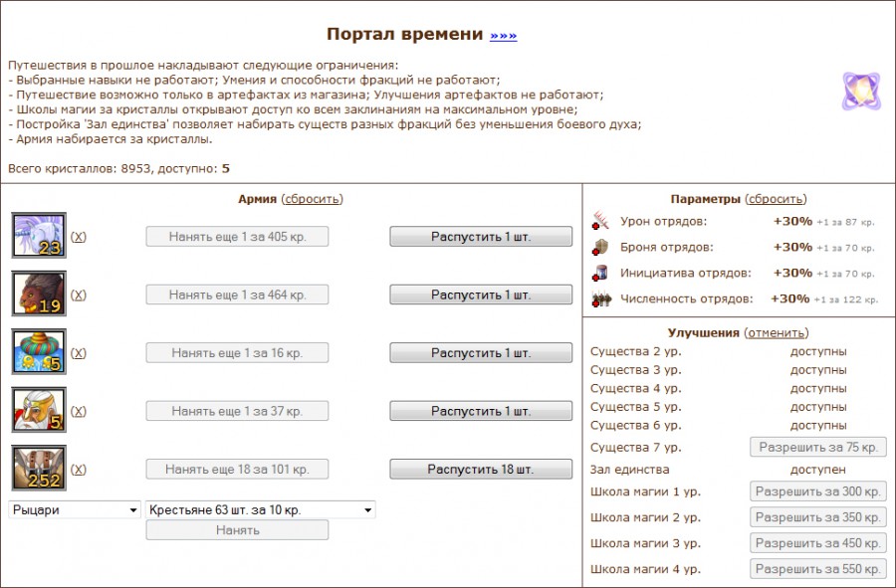Viewport: 896px width, 588px height.
Task: Click the Всего кристаллов: 8953 text
Action: click(x=80, y=168)
